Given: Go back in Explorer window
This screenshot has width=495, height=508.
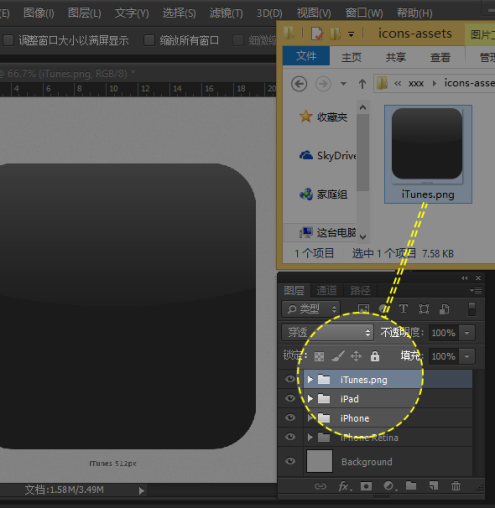Looking at the screenshot, I should [x=299, y=83].
